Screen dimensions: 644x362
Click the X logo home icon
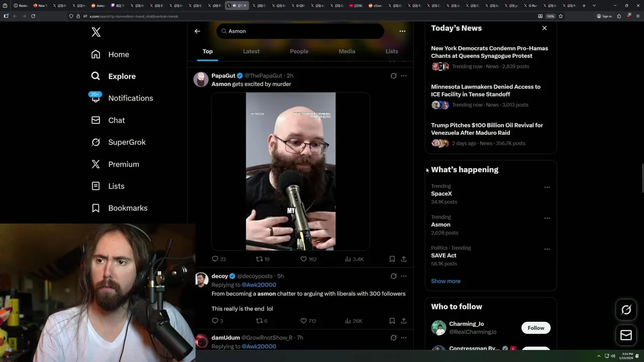pos(96,32)
